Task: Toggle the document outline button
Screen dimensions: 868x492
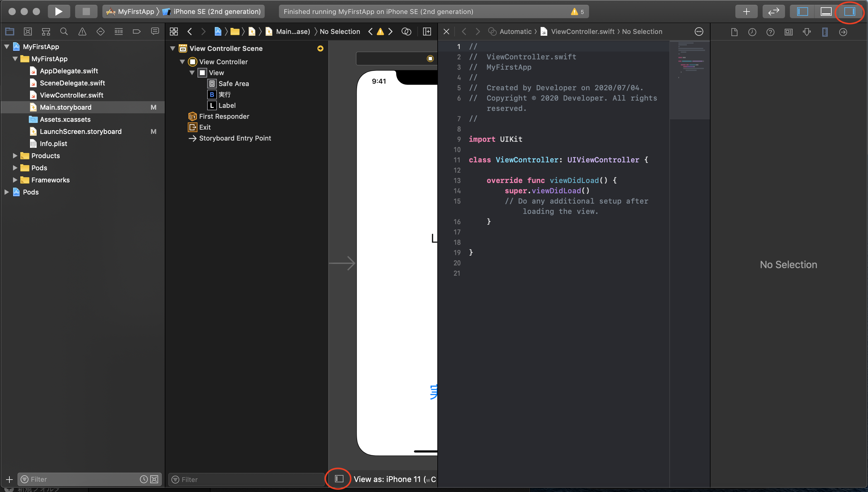Action: (339, 479)
